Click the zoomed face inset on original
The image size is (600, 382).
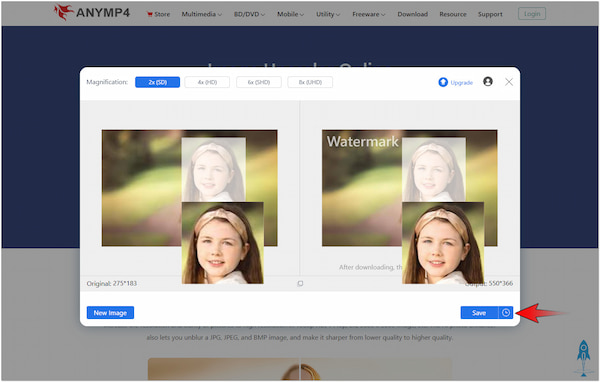222,243
